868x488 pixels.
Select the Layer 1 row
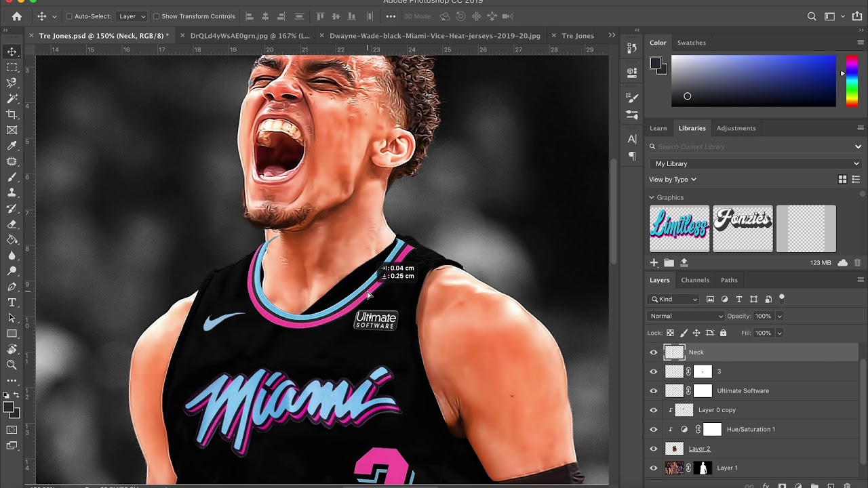tap(753, 468)
